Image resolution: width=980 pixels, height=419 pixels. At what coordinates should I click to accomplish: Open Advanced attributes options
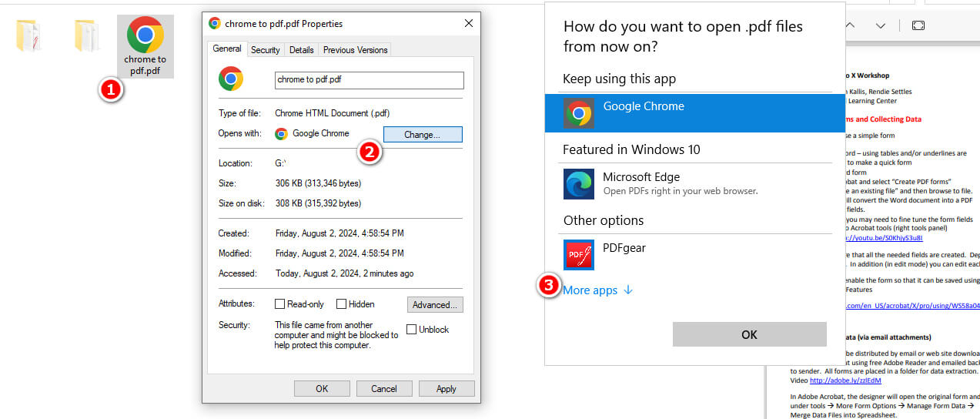pos(435,305)
